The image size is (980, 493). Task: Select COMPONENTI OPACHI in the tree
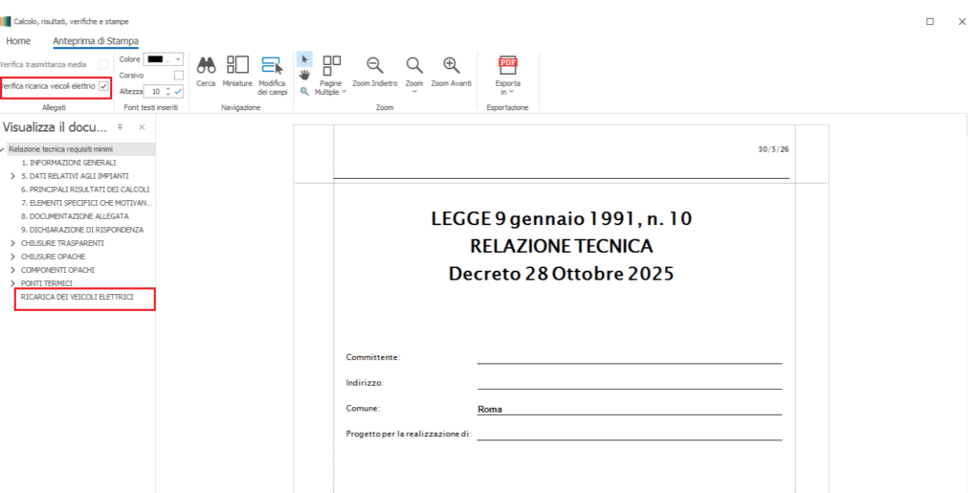(x=57, y=270)
